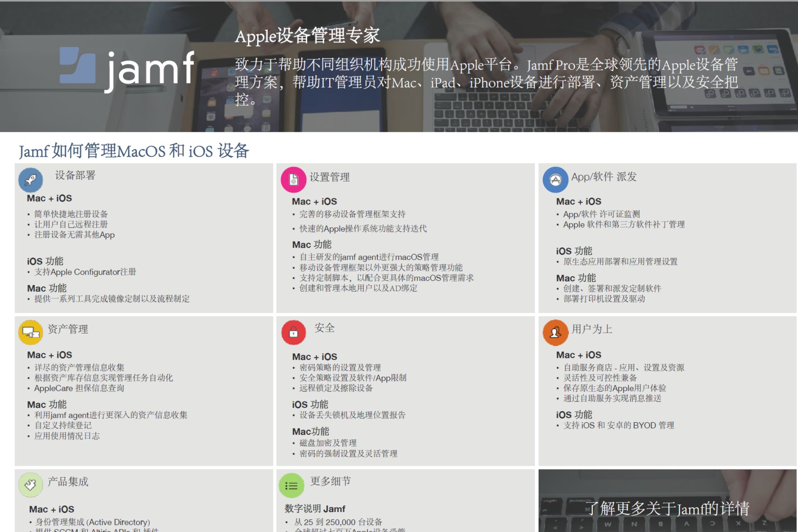Viewport: 798px width, 532px height.
Task: Click the jamf logo in the banner
Action: coord(127,70)
